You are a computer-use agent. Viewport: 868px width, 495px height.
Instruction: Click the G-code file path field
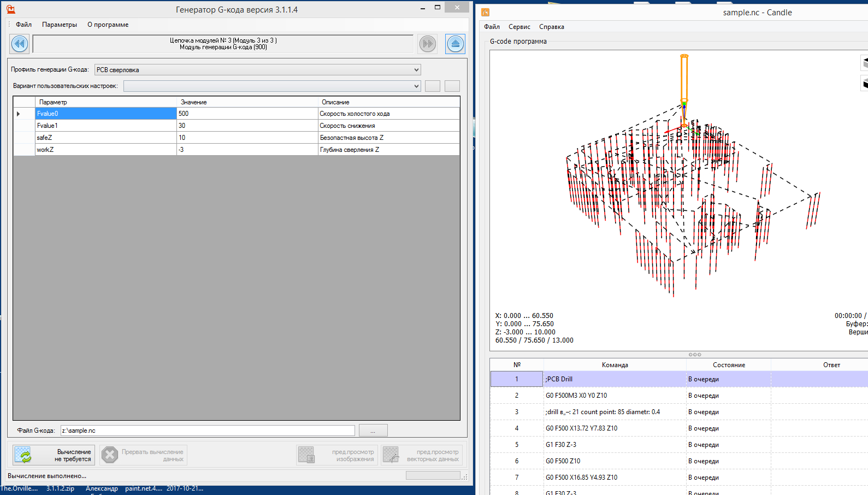208,431
